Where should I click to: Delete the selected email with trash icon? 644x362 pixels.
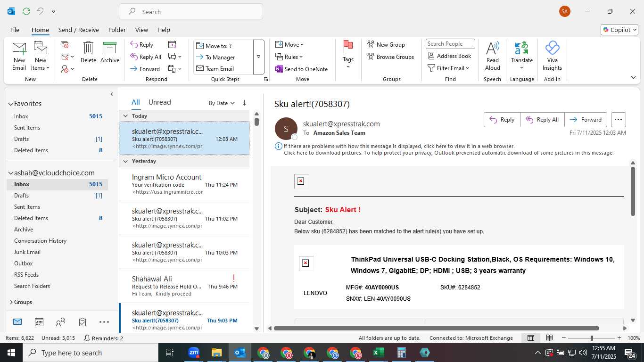point(88,52)
